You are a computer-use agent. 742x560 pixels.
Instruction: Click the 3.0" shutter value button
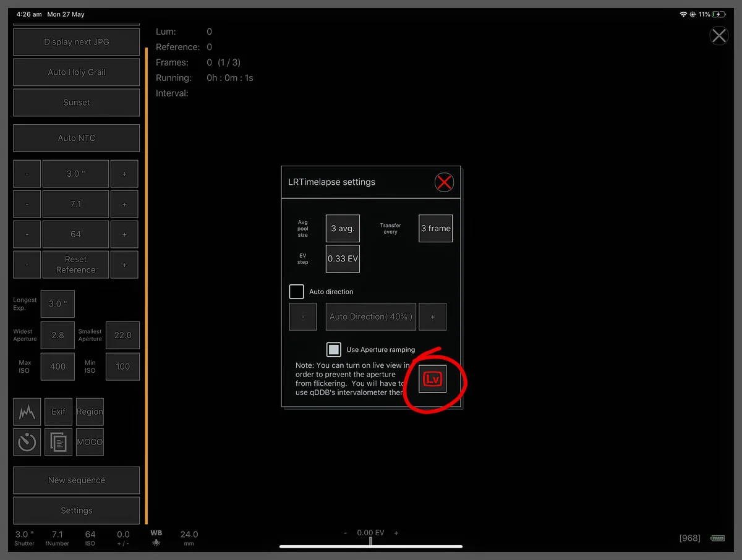point(75,174)
